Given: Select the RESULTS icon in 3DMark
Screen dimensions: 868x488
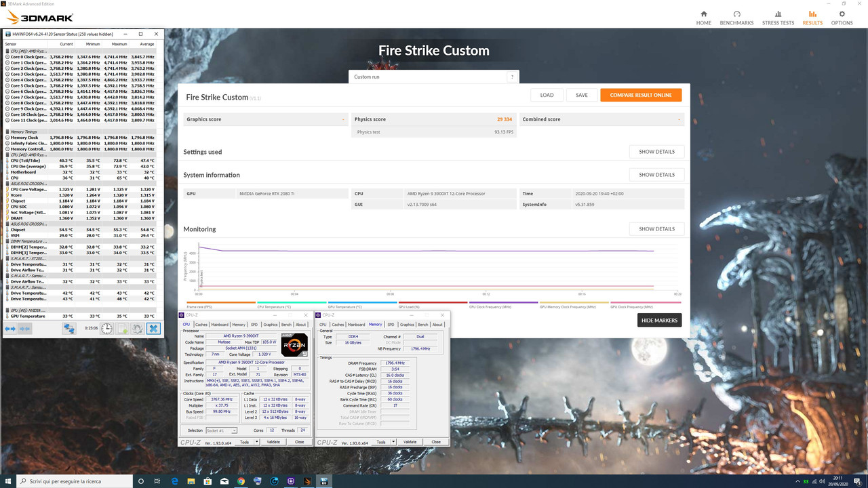Looking at the screenshot, I should coord(812,14).
